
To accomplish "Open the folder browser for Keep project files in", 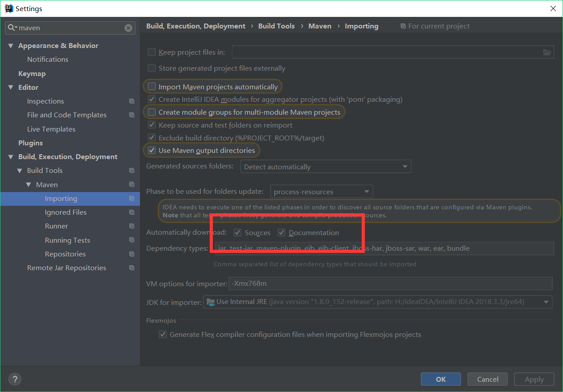I will 547,52.
